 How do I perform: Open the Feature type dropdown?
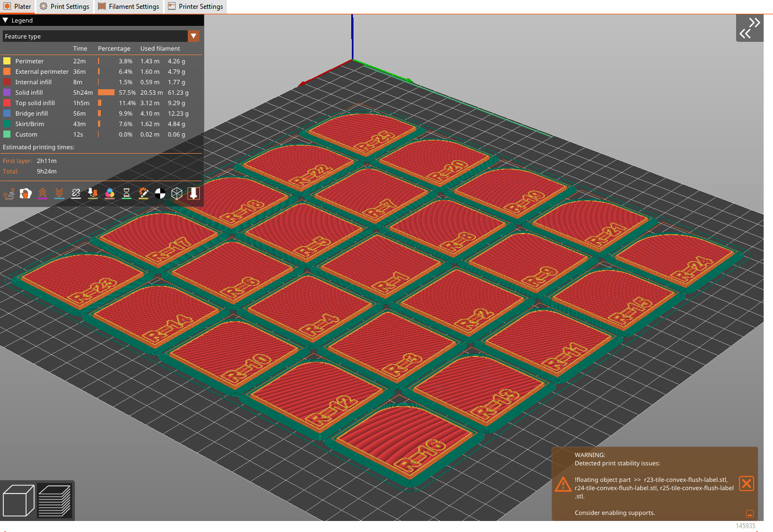(194, 36)
